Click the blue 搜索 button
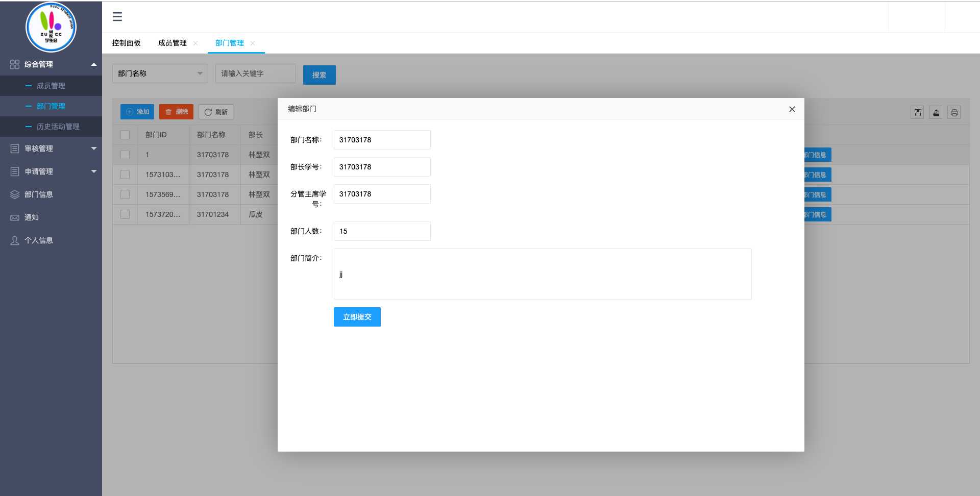The width and height of the screenshot is (980, 496). pos(320,75)
